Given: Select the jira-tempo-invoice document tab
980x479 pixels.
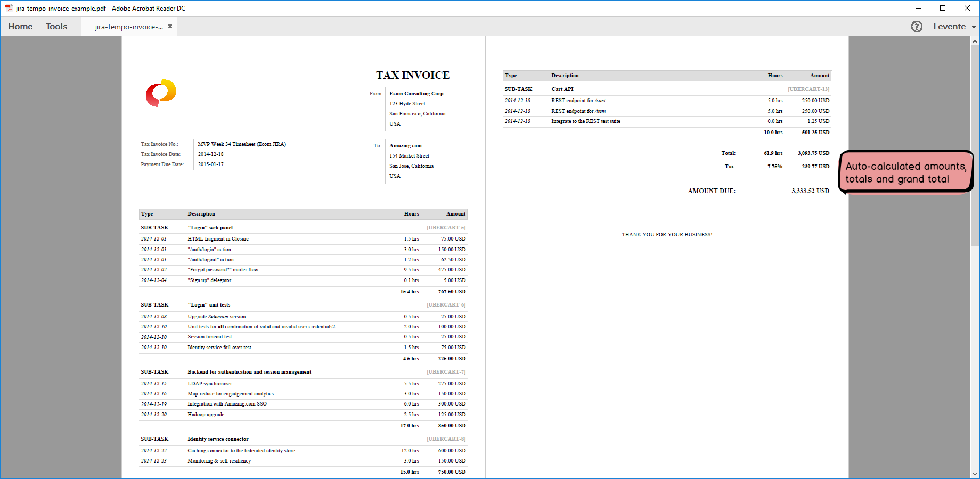Looking at the screenshot, I should pos(128,26).
